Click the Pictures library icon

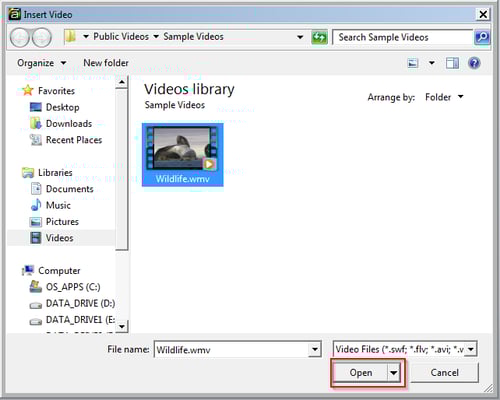point(35,222)
